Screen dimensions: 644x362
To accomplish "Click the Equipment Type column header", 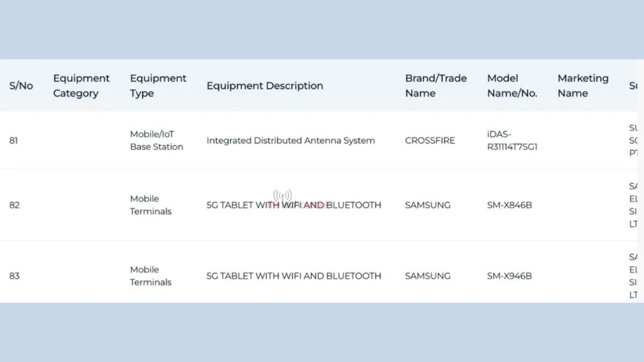I will pyautogui.click(x=158, y=85).
